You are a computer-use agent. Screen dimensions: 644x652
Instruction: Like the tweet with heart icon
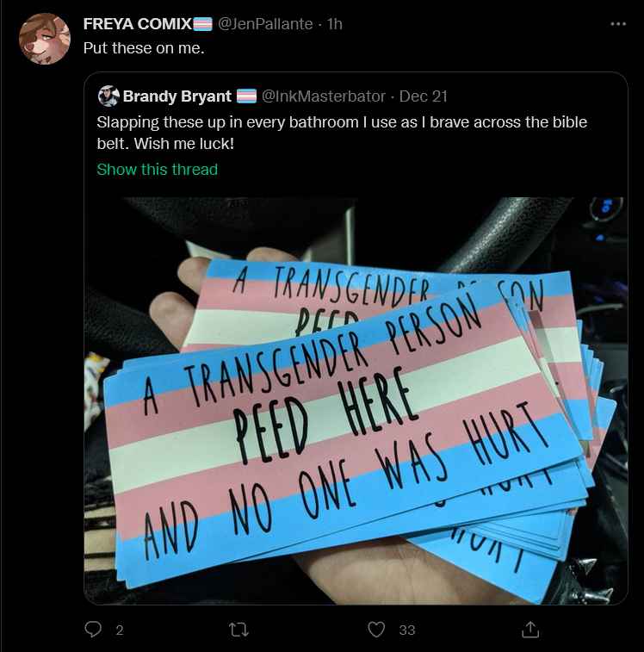click(x=376, y=630)
